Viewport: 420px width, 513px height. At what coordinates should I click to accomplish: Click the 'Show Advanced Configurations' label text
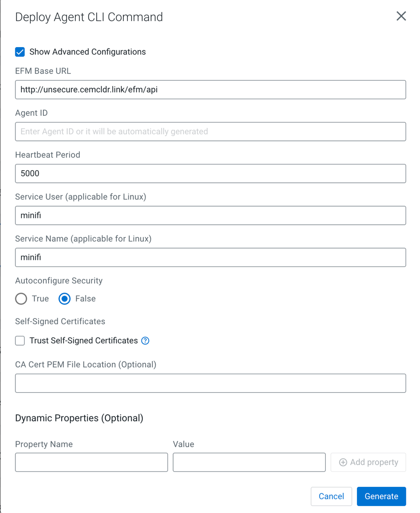(88, 52)
